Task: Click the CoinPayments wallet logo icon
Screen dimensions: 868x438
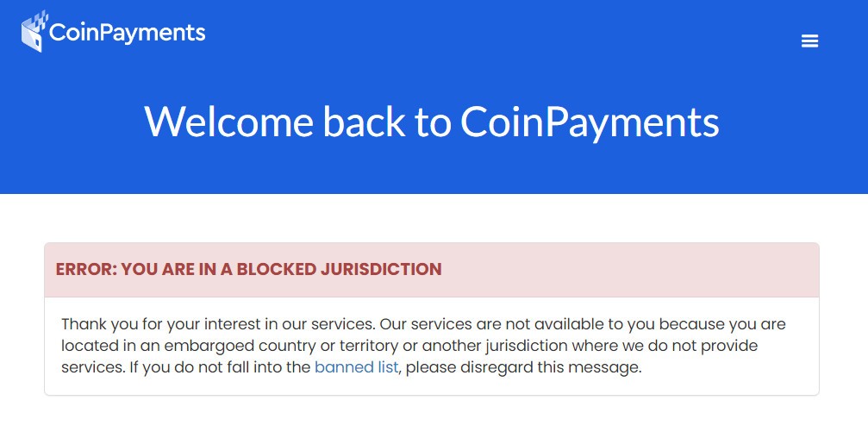Action: [34, 32]
